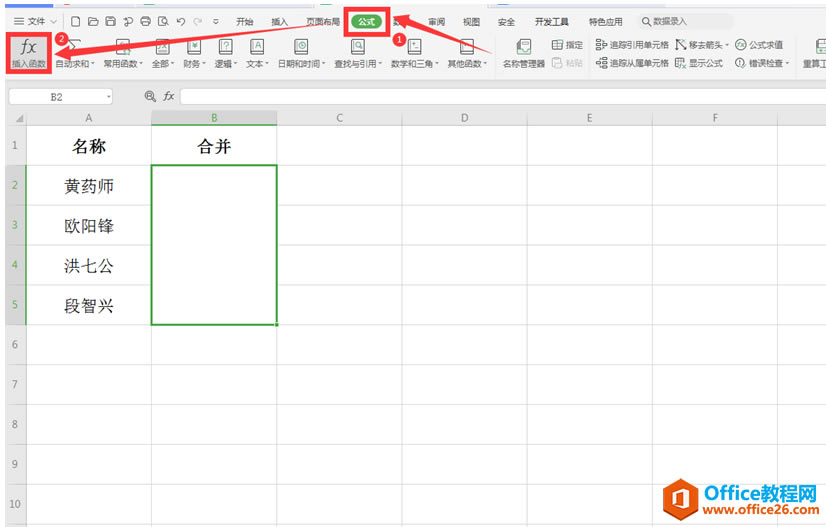Select column B header

[x=214, y=118]
